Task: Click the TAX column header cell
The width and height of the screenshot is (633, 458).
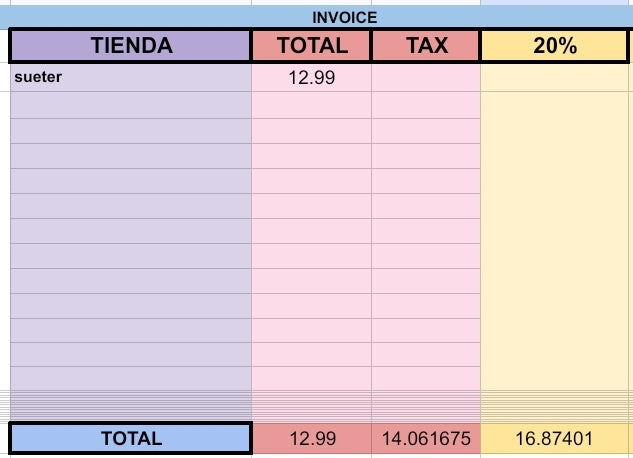Action: [x=426, y=46]
